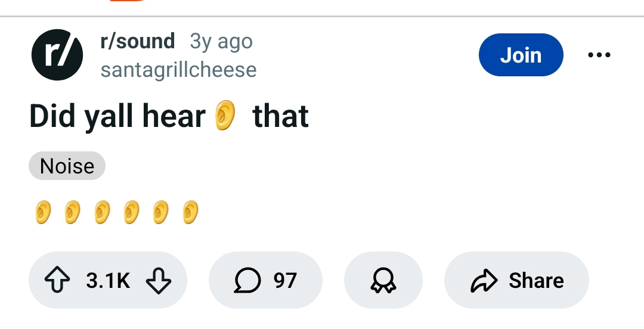Click the first ear emoji in the post body

coord(42,212)
